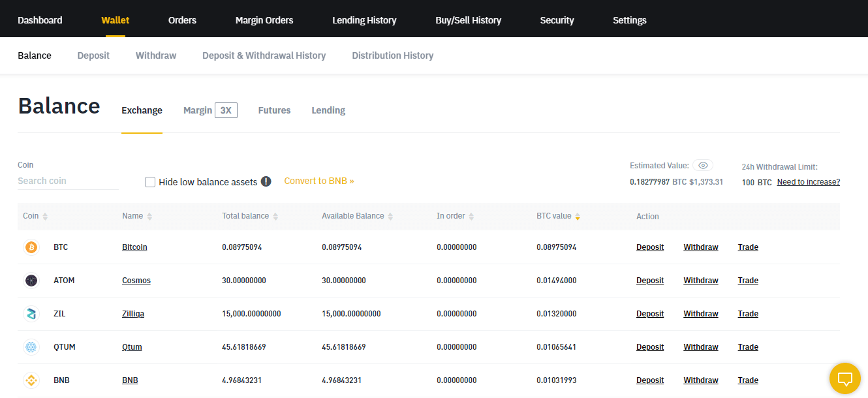The height and width of the screenshot is (398, 868).
Task: Open Lending History page
Action: tap(364, 20)
